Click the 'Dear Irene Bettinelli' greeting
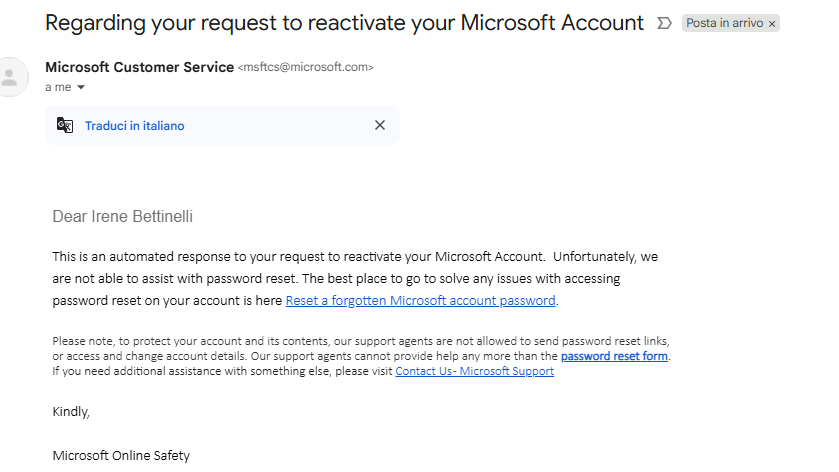The image size is (839, 472). coord(123,216)
